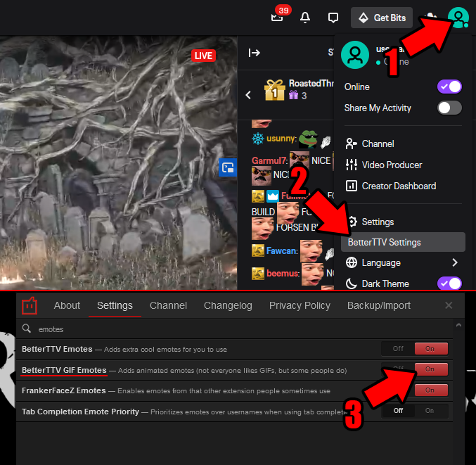
Task: Toggle the Dark Theme switch
Action: point(449,284)
